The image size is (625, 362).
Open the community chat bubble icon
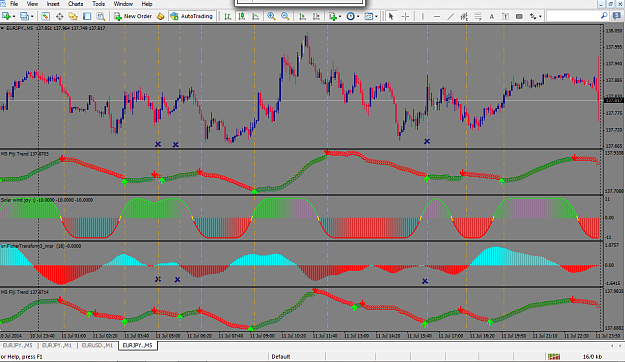(617, 16)
